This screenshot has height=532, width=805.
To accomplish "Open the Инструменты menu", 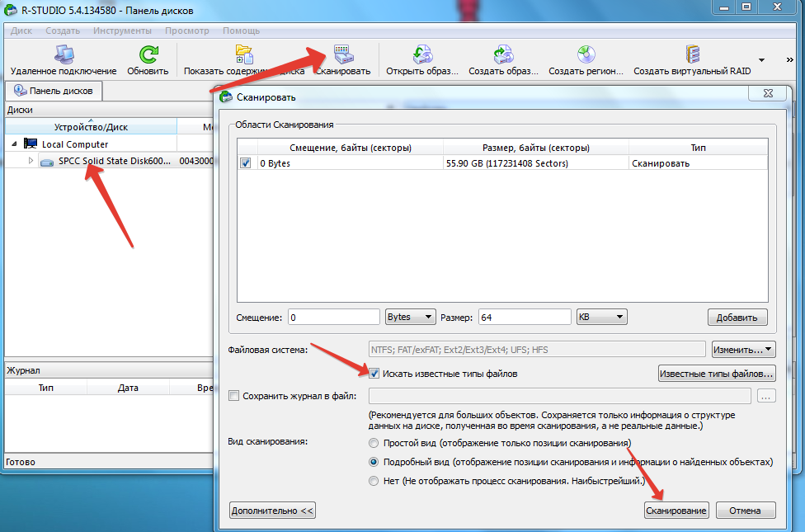I will click(122, 31).
